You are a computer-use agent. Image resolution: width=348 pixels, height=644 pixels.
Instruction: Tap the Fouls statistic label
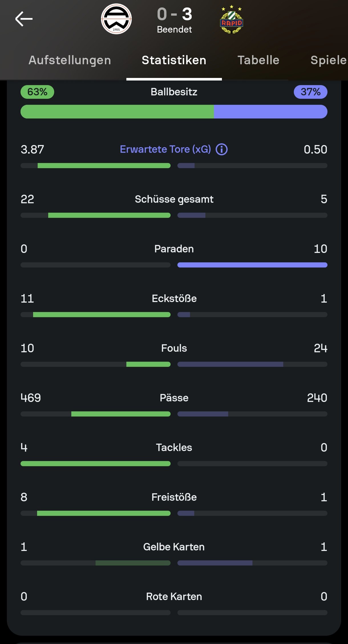tap(174, 348)
